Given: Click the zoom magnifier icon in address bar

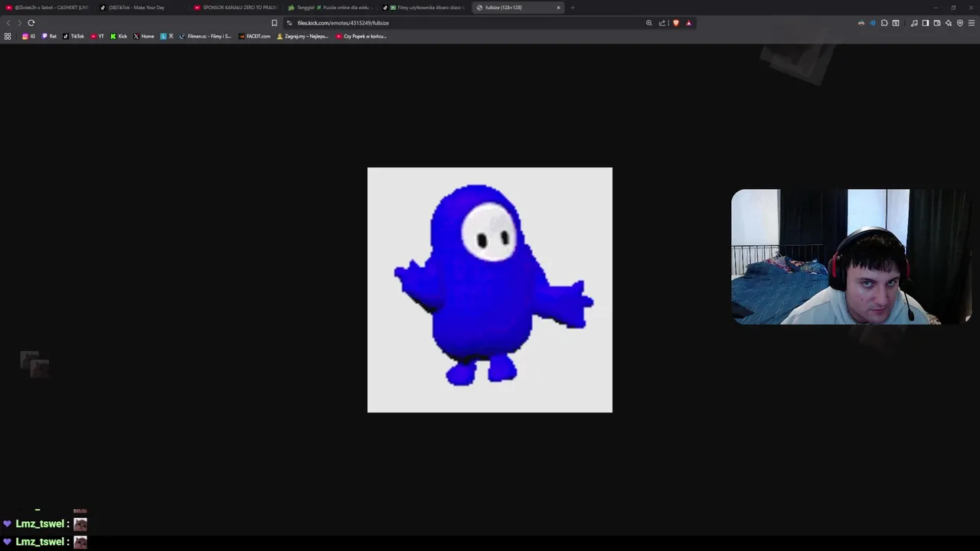Looking at the screenshot, I should 649,23.
